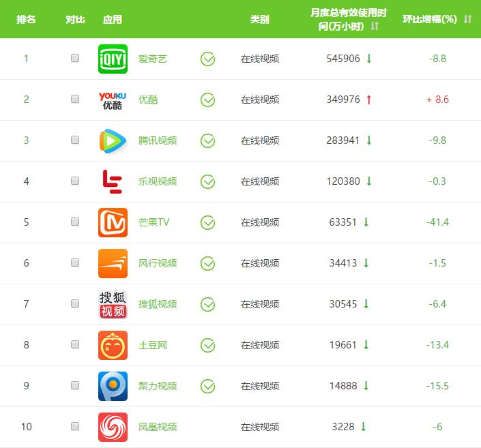The height and width of the screenshot is (448, 481).
Task: Open the 乐视视频 app link
Action: pyautogui.click(x=158, y=181)
